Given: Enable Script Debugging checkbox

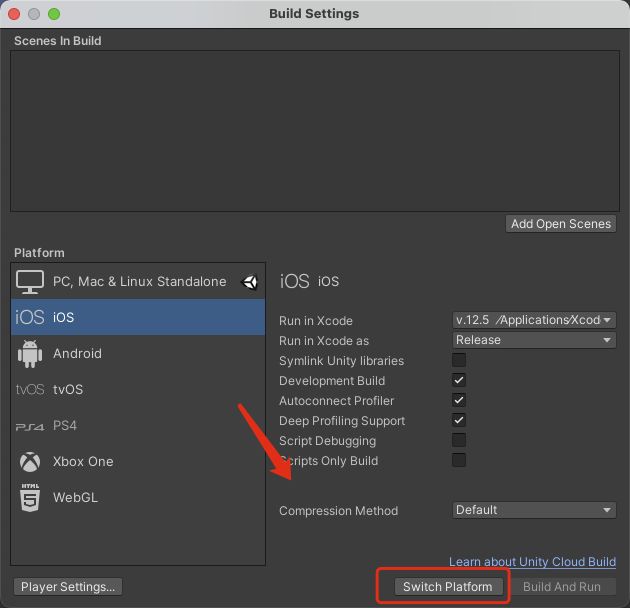Looking at the screenshot, I should [x=459, y=440].
